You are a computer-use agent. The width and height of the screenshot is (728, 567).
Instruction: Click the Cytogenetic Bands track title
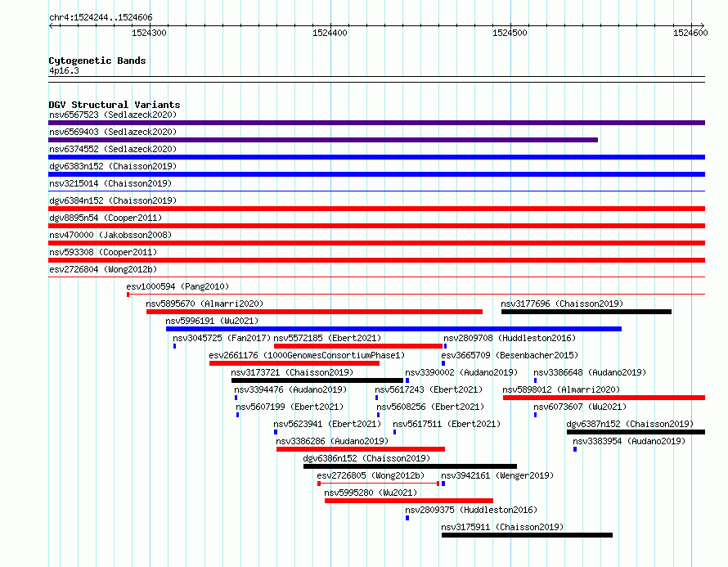(x=97, y=61)
